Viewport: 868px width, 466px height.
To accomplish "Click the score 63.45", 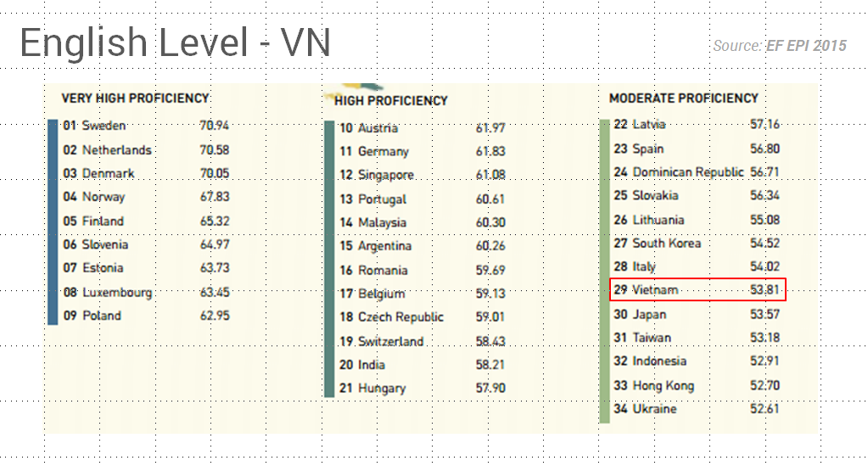I will point(214,292).
